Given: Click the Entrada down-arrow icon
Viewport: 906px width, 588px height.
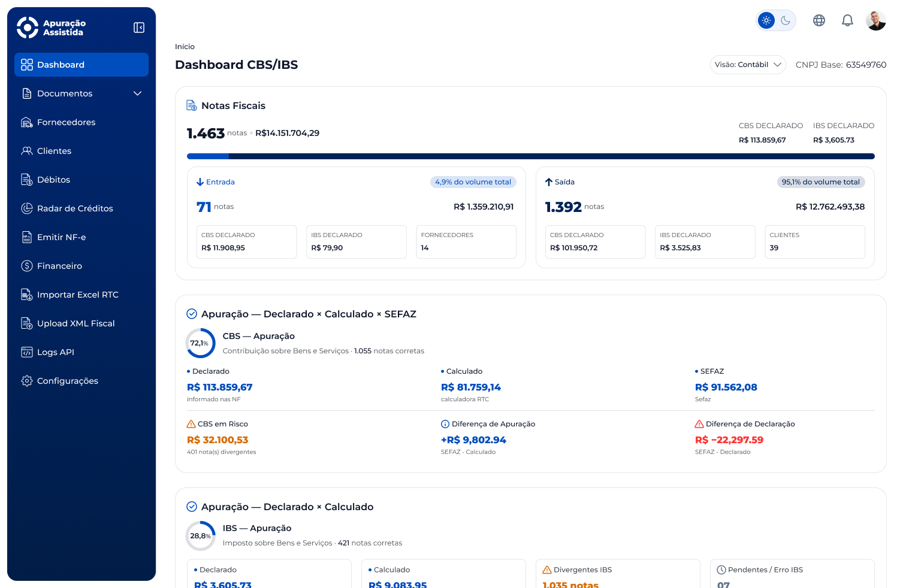Looking at the screenshot, I should click(x=200, y=182).
